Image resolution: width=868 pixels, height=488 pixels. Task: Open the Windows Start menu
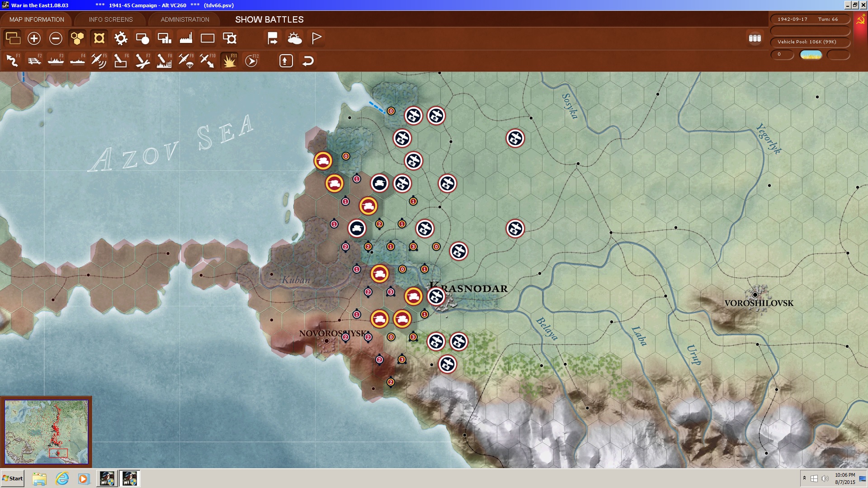[13, 478]
